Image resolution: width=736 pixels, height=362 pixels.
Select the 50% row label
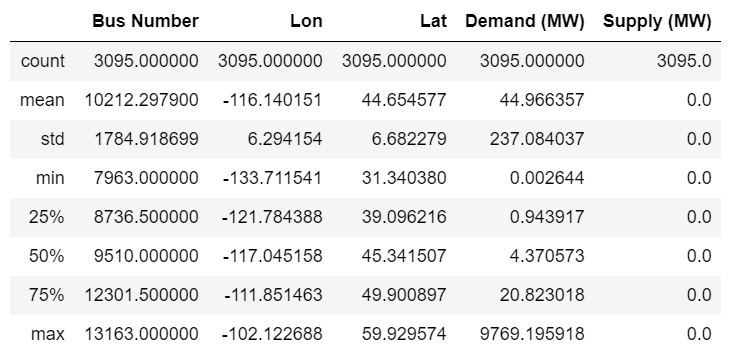click(46, 256)
